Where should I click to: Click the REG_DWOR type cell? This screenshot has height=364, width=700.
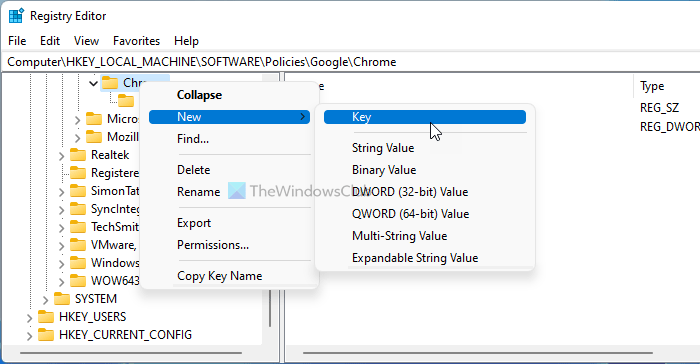click(x=670, y=126)
